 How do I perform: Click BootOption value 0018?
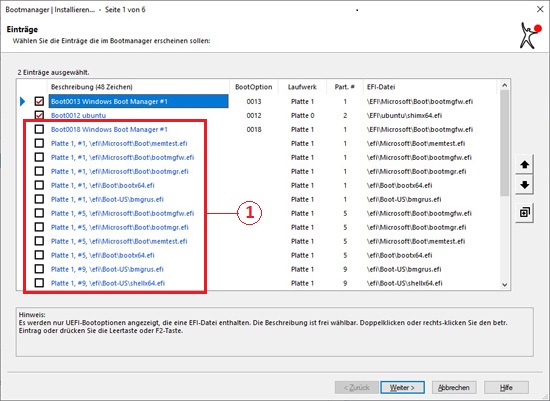254,129
